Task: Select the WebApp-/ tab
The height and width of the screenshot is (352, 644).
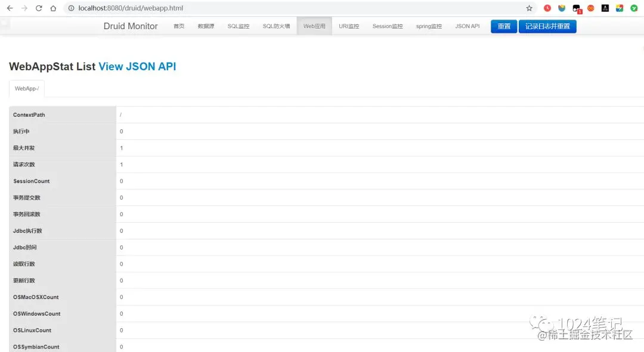Action: [x=27, y=89]
